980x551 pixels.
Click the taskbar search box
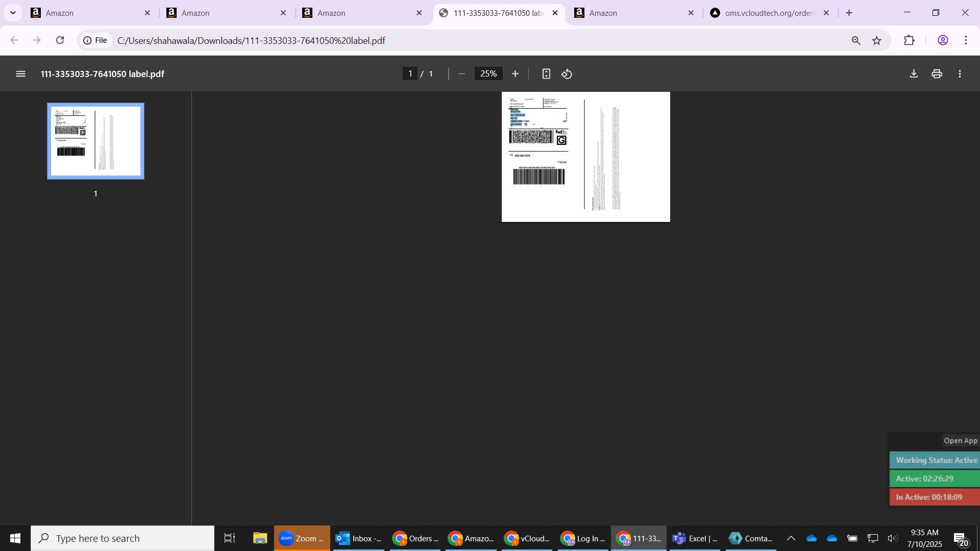[x=122, y=538]
